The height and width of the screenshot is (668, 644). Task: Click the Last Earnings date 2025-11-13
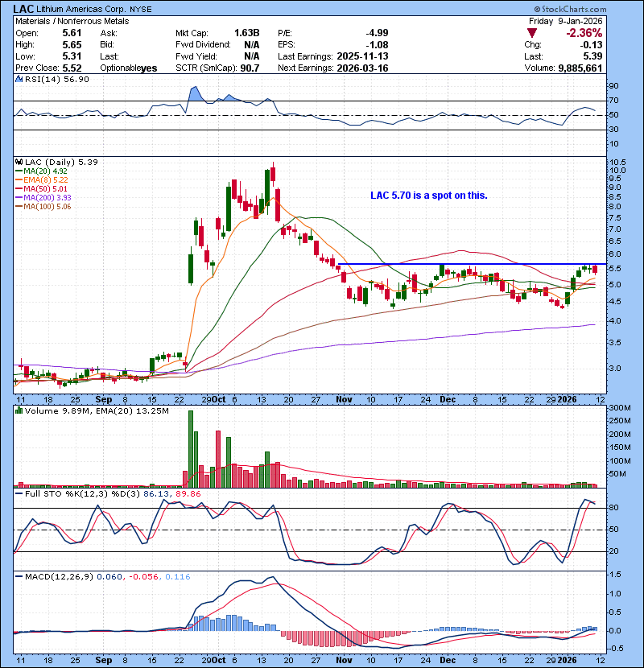click(362, 56)
